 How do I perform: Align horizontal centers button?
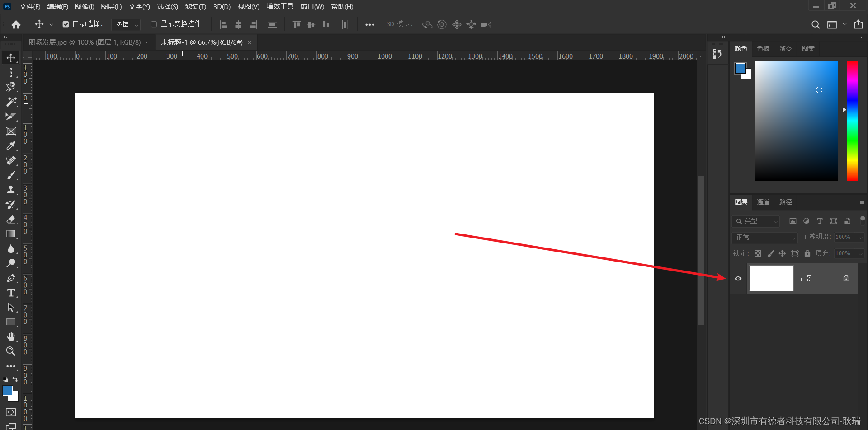(x=238, y=24)
